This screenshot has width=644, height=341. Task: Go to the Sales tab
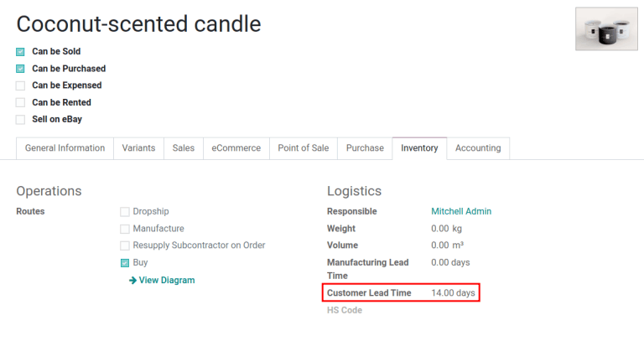(184, 148)
